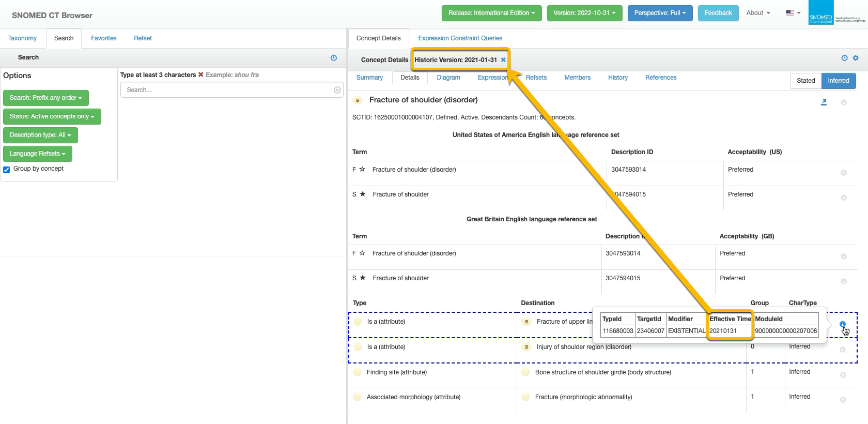Click US description ID 3047593014

(628, 170)
